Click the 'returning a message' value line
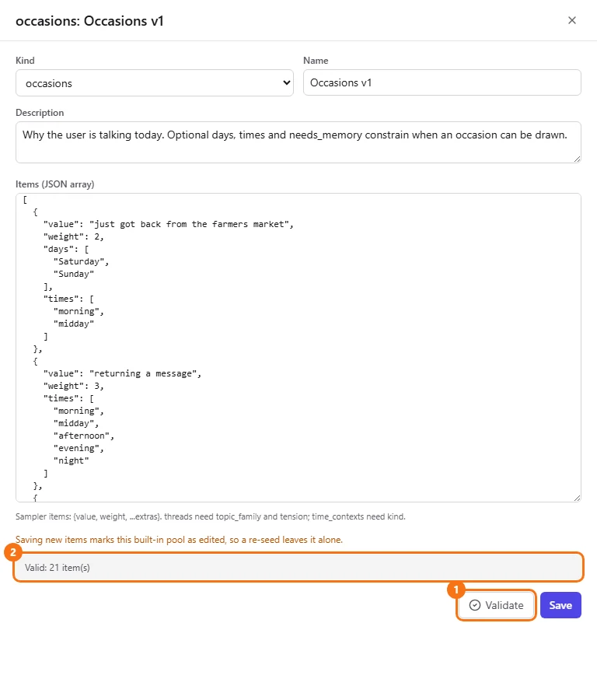The image size is (597, 700). point(122,373)
